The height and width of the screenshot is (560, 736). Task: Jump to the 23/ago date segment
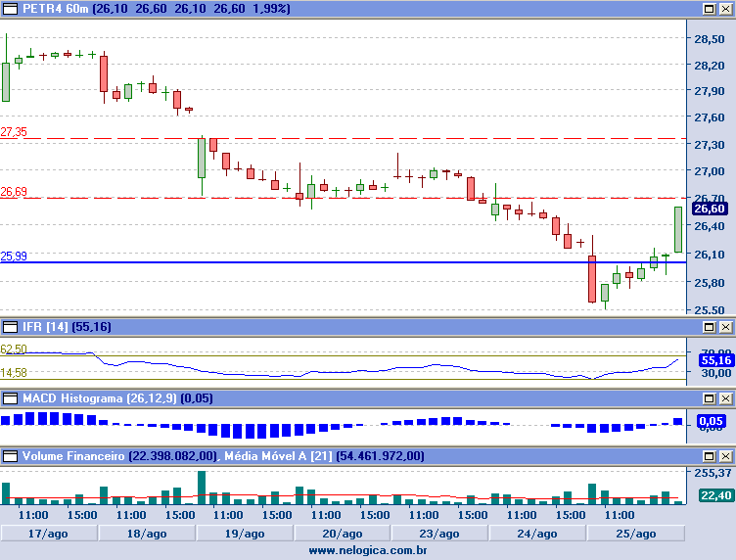pyautogui.click(x=439, y=534)
